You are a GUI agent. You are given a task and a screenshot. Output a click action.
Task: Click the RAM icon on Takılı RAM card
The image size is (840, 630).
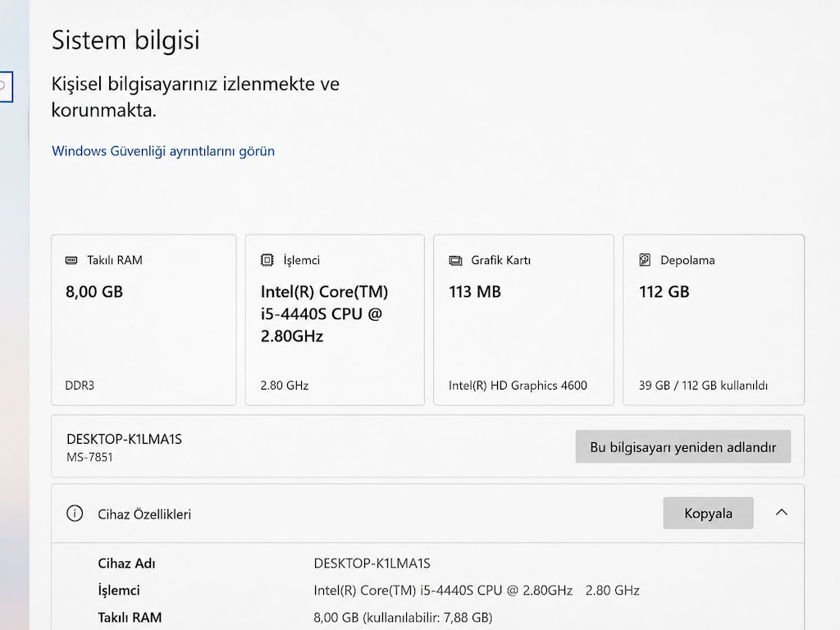click(71, 260)
